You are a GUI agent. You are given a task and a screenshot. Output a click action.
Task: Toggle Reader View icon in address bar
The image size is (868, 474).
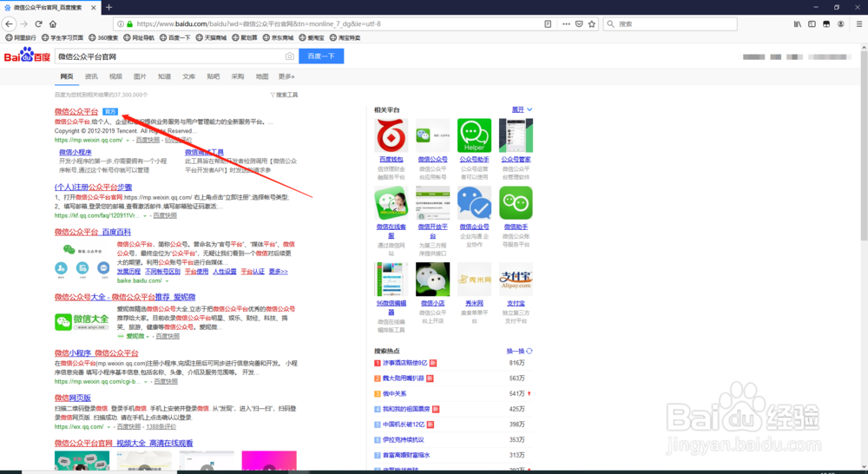[548, 23]
